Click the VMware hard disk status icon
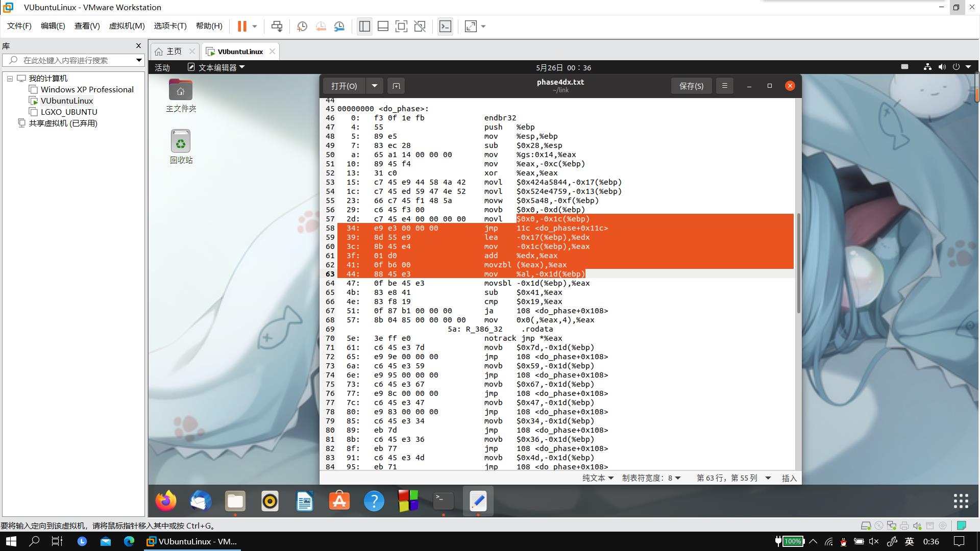This screenshot has height=551, width=980. (866, 525)
